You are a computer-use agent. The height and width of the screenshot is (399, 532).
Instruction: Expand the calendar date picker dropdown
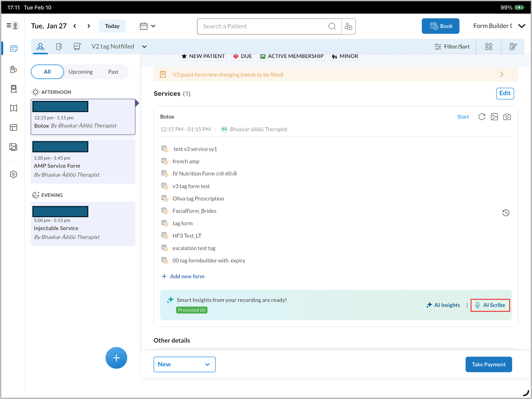pos(148,26)
